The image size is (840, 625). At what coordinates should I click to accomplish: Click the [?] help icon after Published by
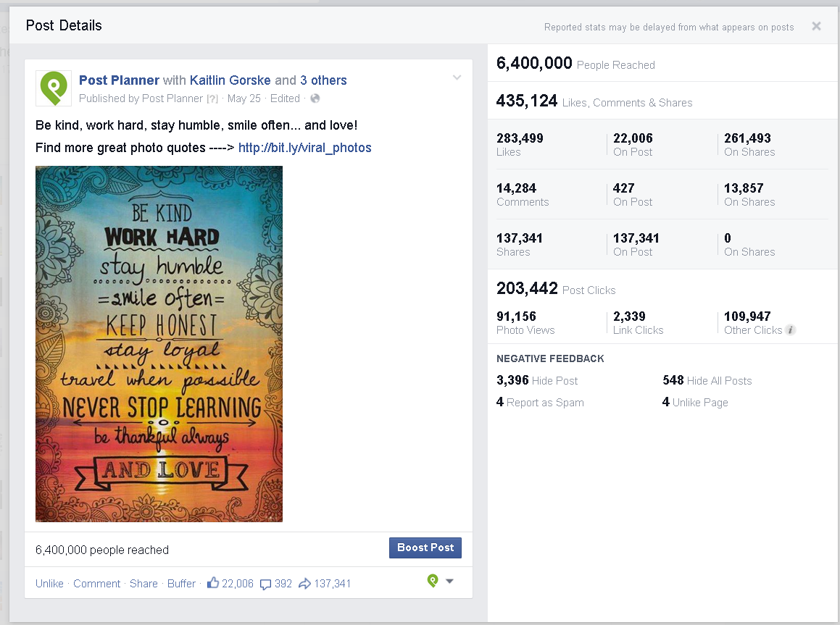(211, 98)
